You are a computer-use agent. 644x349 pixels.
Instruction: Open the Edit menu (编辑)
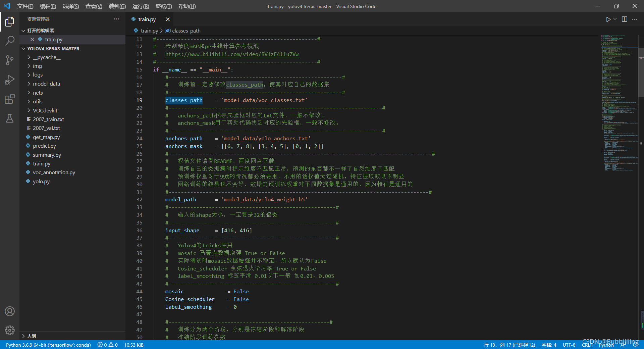tap(48, 6)
